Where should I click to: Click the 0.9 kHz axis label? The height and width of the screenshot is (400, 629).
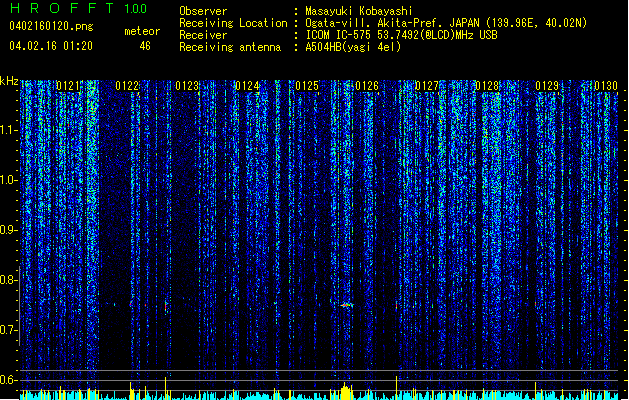(x=8, y=230)
